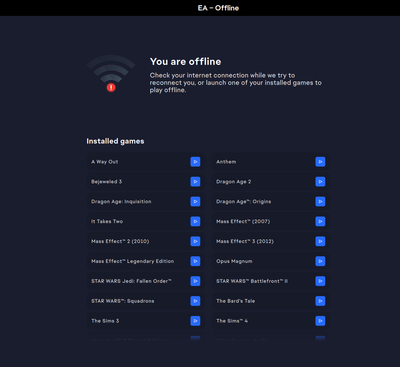
Task: Launch The Bard's Tale play icon
Action: pyautogui.click(x=320, y=301)
